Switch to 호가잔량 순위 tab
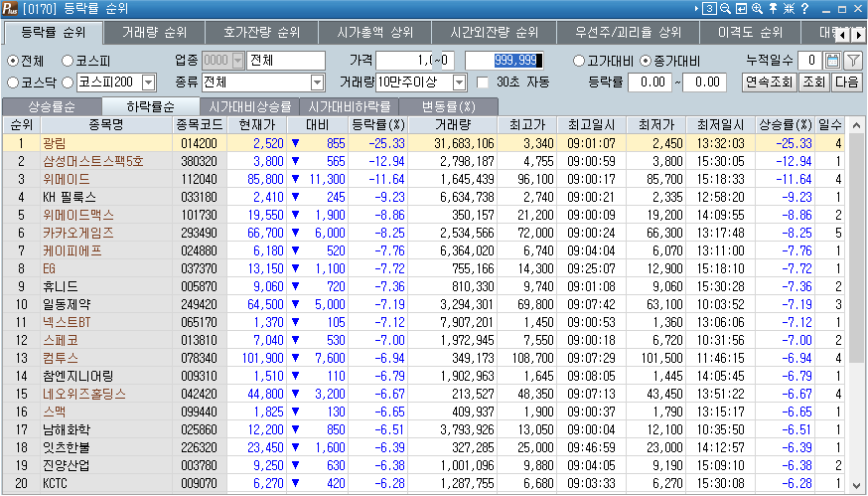 click(261, 33)
